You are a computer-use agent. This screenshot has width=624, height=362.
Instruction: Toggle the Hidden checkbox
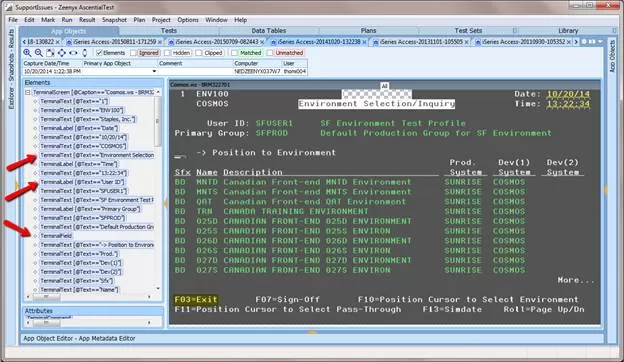click(x=167, y=53)
